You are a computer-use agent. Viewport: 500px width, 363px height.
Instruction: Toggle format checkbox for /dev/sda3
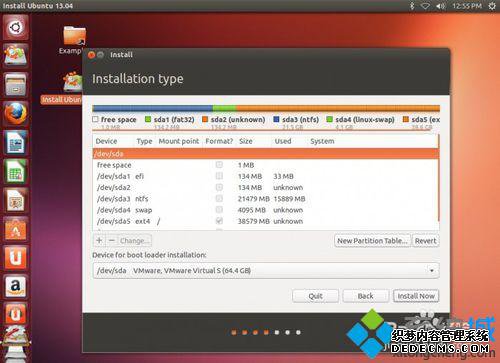[219, 199]
